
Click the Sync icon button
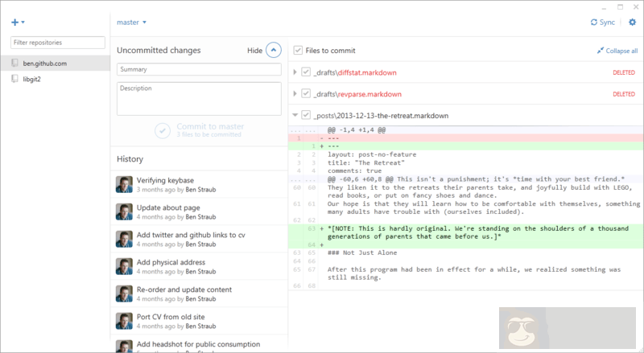tap(594, 23)
